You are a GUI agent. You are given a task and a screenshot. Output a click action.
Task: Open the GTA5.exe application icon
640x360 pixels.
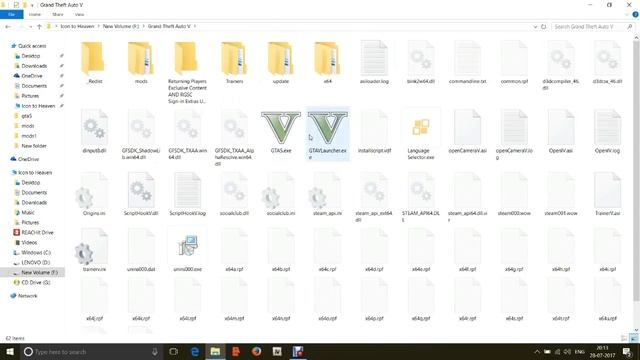(x=281, y=127)
